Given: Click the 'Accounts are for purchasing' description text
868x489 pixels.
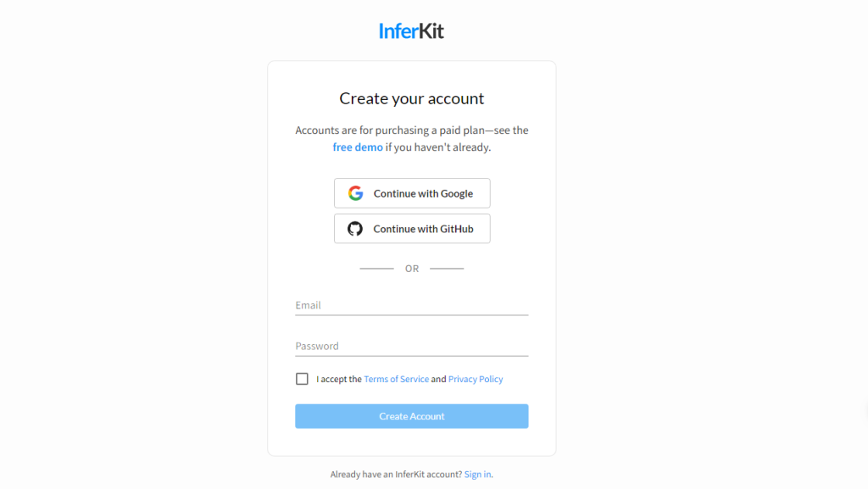Looking at the screenshot, I should coord(411,138).
